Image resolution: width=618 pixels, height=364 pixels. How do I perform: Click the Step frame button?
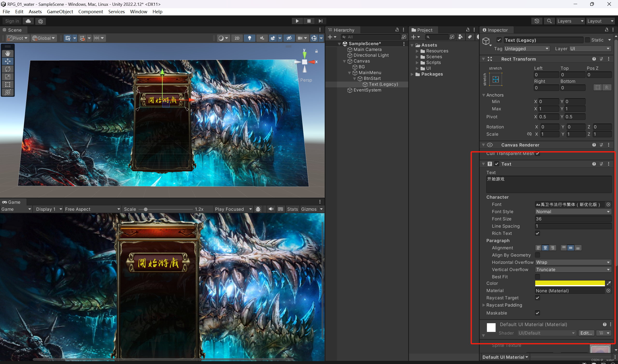click(321, 21)
